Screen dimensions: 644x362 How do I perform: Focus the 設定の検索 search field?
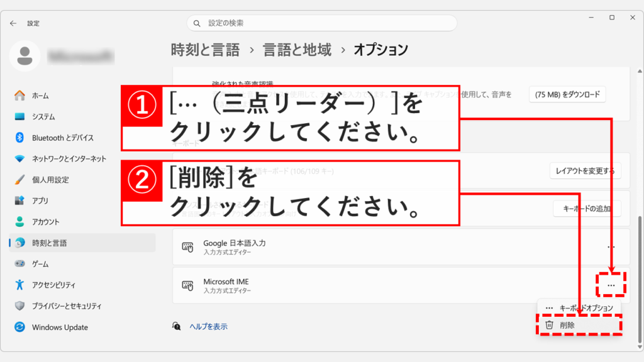[x=321, y=23]
